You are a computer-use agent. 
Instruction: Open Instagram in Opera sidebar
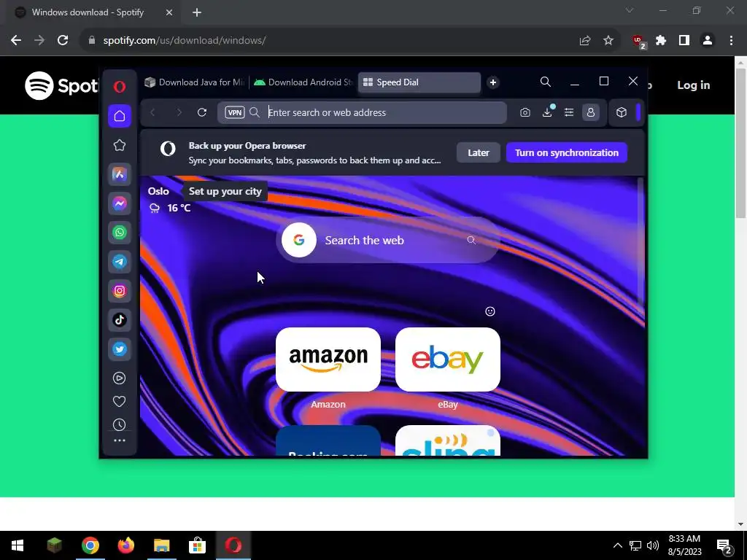coord(120,290)
